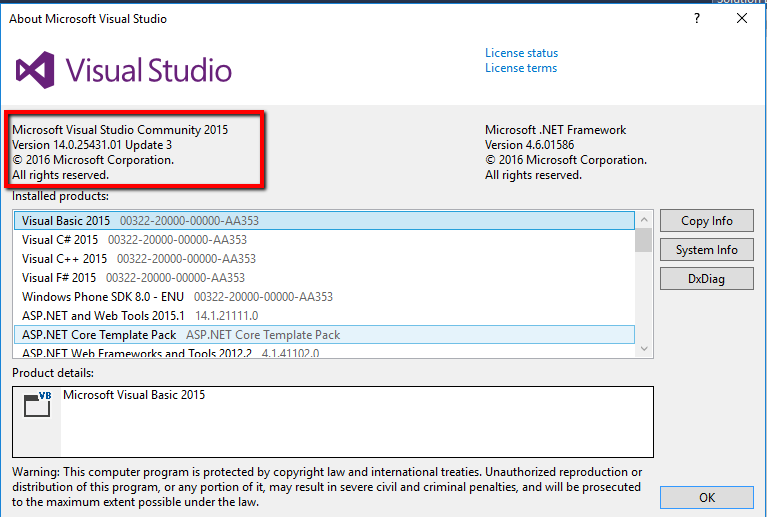
Task: Click the installed products scroll down arrow
Action: click(644, 349)
